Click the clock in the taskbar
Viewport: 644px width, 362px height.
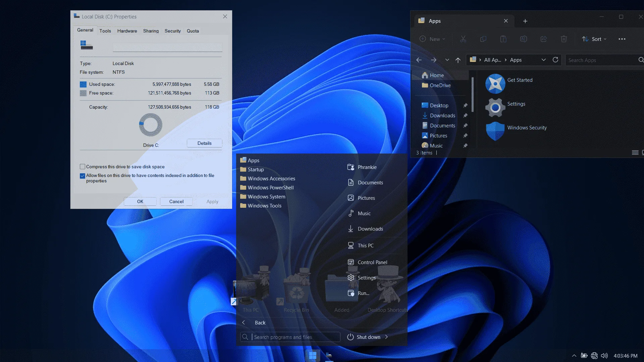[625, 356]
